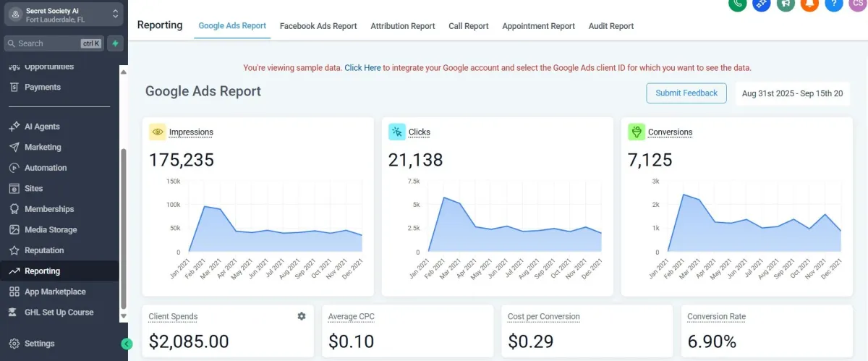Click the 175,235 impressions value
The height and width of the screenshot is (361, 868).
(182, 160)
